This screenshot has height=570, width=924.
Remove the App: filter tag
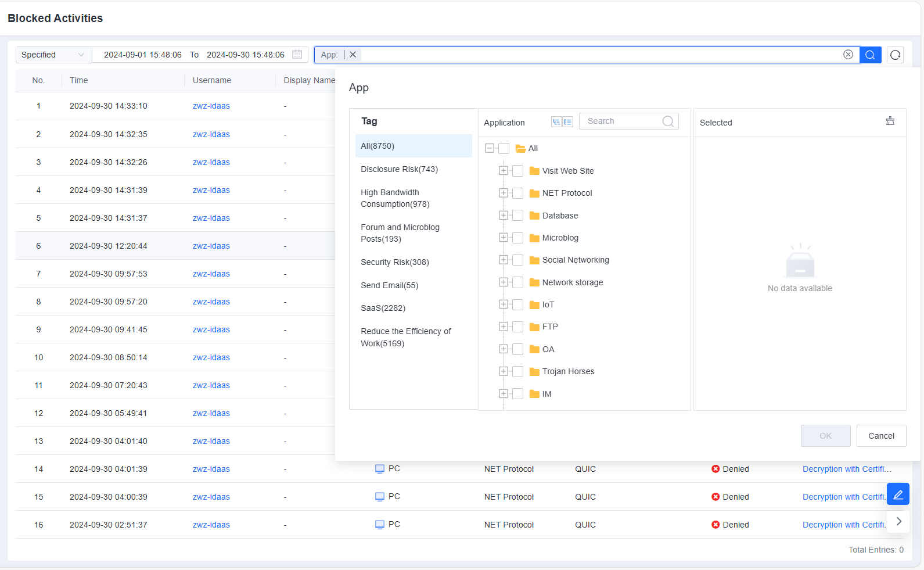pos(353,55)
